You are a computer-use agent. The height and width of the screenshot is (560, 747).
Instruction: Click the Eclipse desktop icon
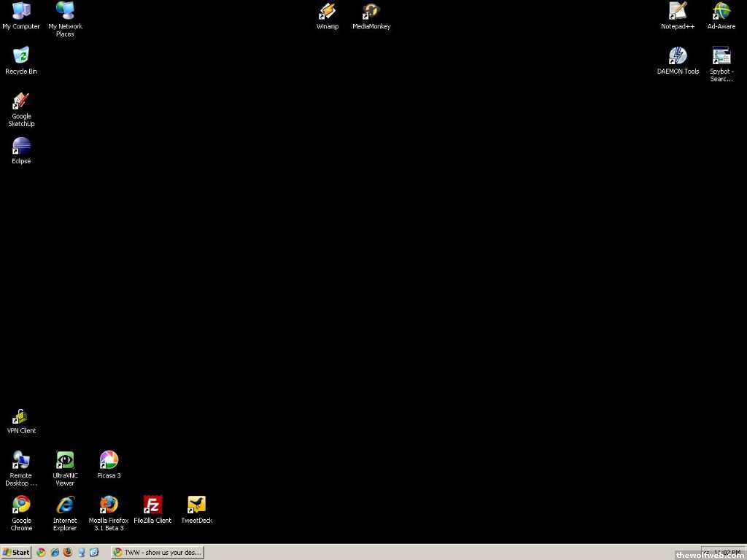point(21,147)
